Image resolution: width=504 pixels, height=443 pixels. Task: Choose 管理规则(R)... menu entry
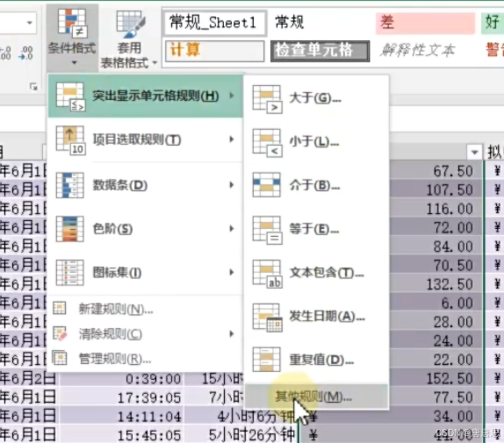[x=145, y=358]
